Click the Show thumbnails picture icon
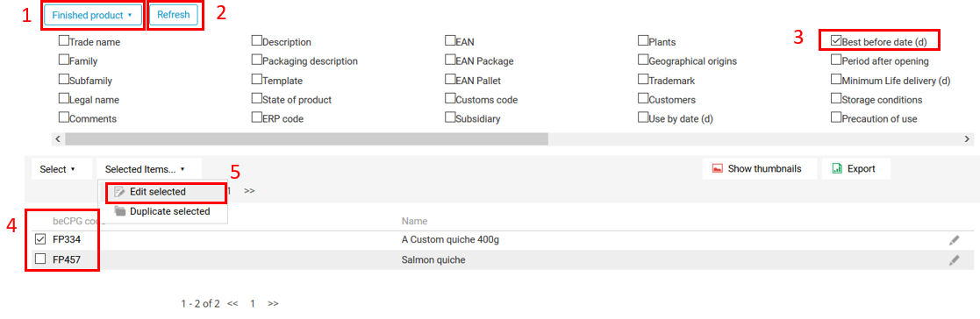The height and width of the screenshot is (319, 980). 718,168
